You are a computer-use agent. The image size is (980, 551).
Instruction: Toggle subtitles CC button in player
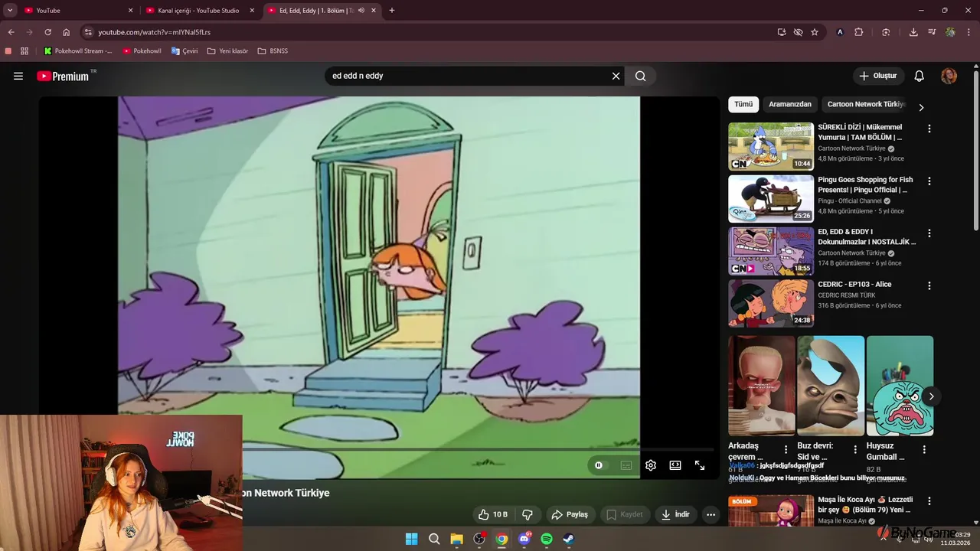pos(626,465)
